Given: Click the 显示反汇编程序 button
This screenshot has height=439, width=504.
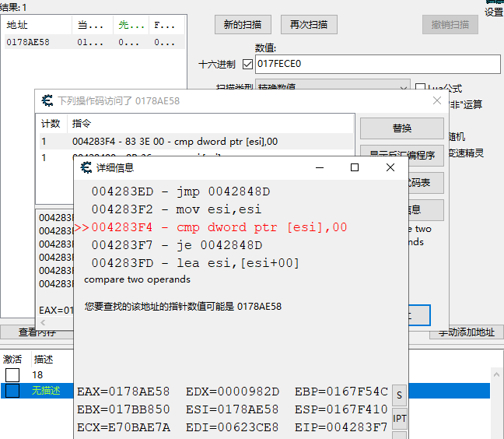Looking at the screenshot, I should click(x=402, y=155).
